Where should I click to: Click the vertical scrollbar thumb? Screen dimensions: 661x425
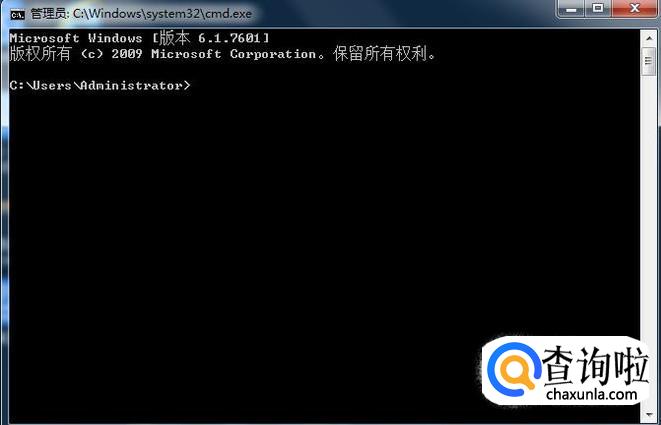tap(648, 62)
